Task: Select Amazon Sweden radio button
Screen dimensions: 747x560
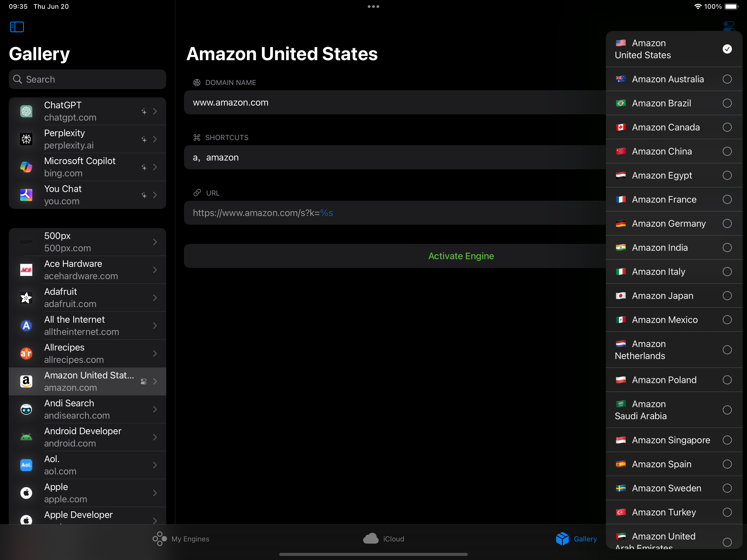Action: coord(727,488)
